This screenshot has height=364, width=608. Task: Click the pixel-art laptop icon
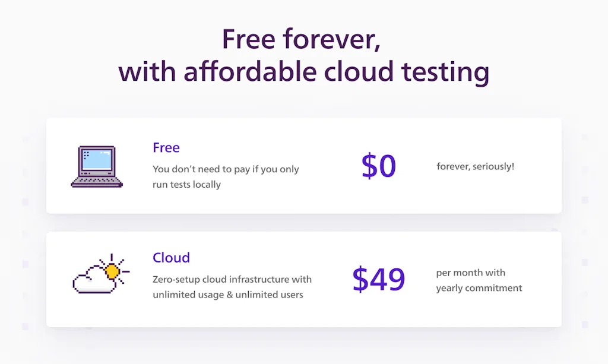tap(97, 167)
